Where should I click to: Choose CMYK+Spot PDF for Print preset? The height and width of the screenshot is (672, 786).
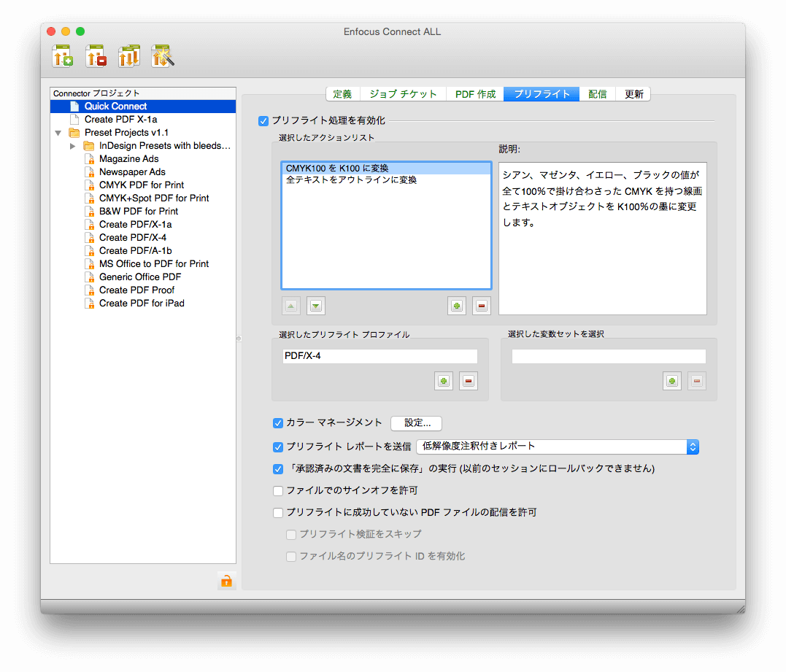[x=143, y=198]
